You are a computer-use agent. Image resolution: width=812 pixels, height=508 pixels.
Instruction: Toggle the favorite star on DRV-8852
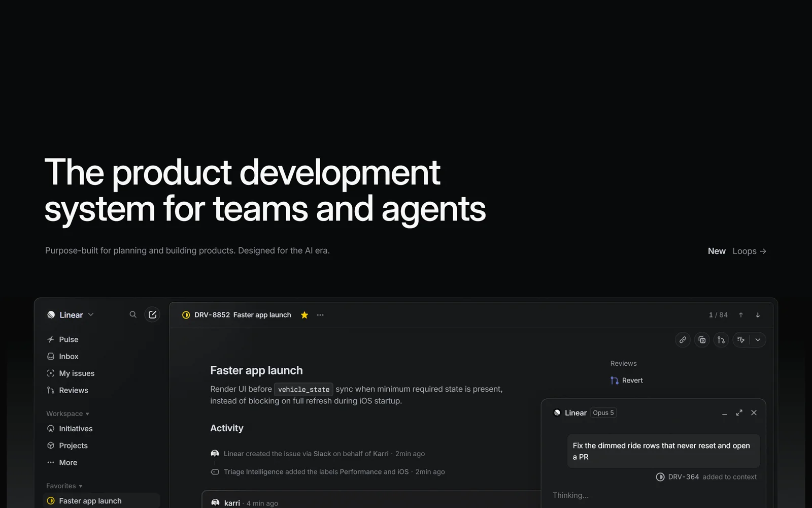click(304, 315)
